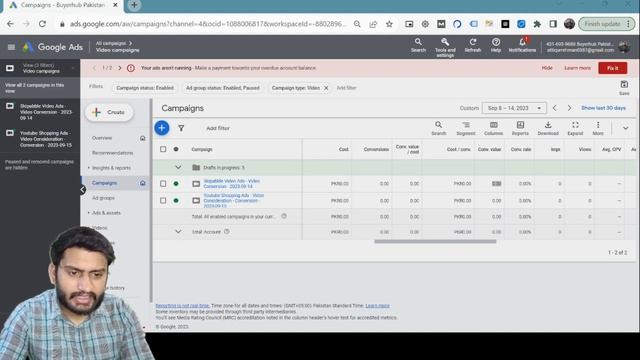Viewport: 640px width, 360px height.
Task: Download campaign table
Action: pyautogui.click(x=548, y=128)
